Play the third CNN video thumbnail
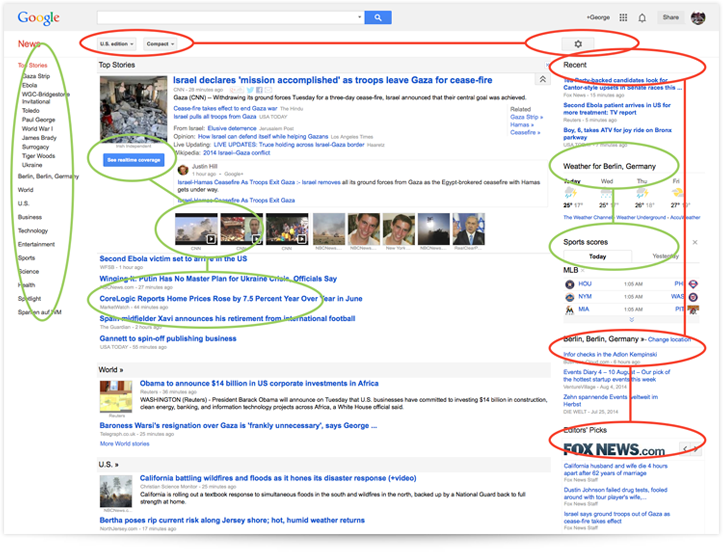Viewport: 723px width, 552px height. (x=287, y=229)
